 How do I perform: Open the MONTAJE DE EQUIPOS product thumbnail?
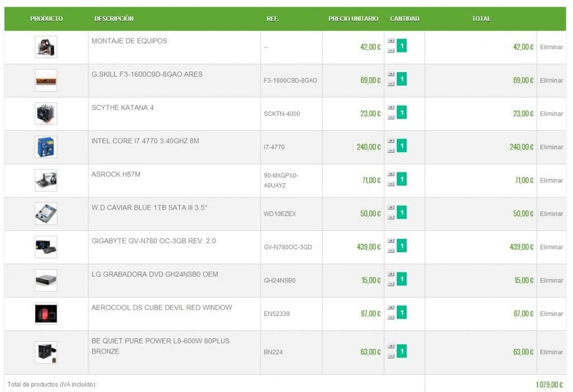(x=46, y=47)
